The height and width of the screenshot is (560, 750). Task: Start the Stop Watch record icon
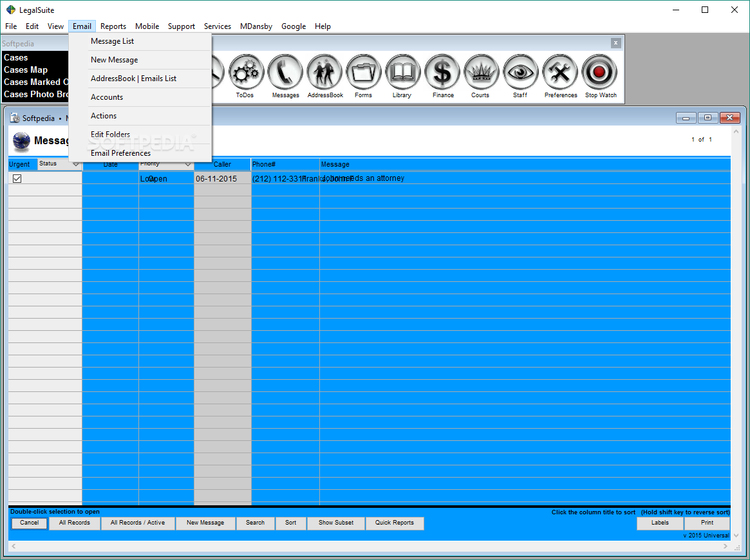[x=599, y=73]
